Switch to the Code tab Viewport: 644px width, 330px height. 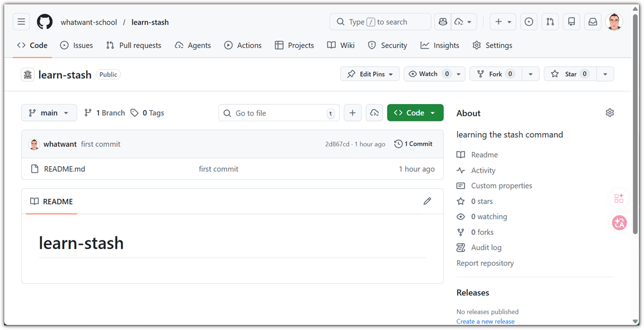click(32, 45)
